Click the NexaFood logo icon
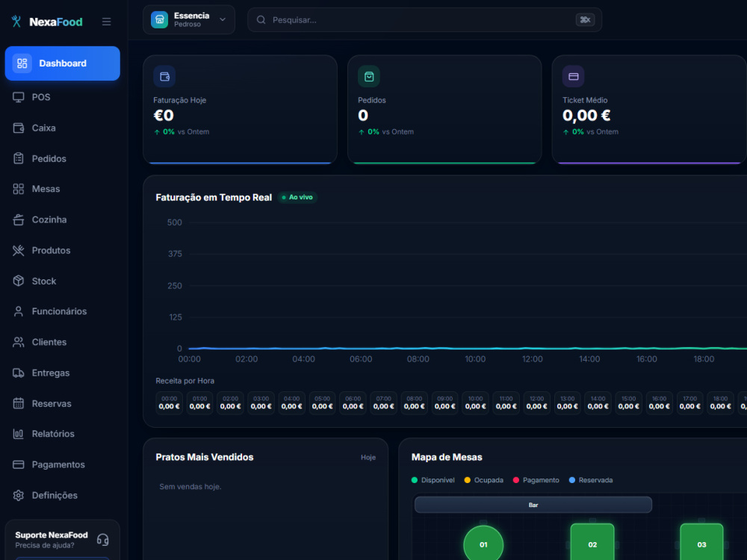Viewport: 747px width, 560px height. pos(16,22)
